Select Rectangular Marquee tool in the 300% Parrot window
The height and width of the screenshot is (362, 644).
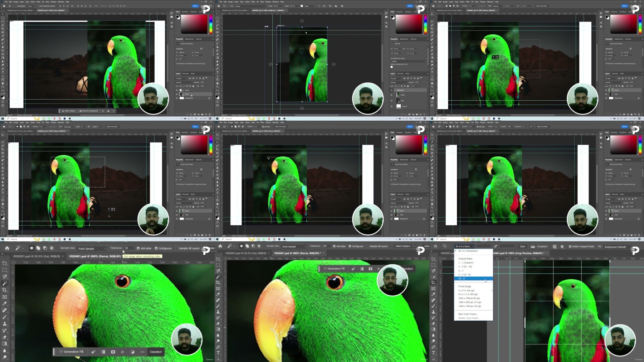[x=5, y=270]
